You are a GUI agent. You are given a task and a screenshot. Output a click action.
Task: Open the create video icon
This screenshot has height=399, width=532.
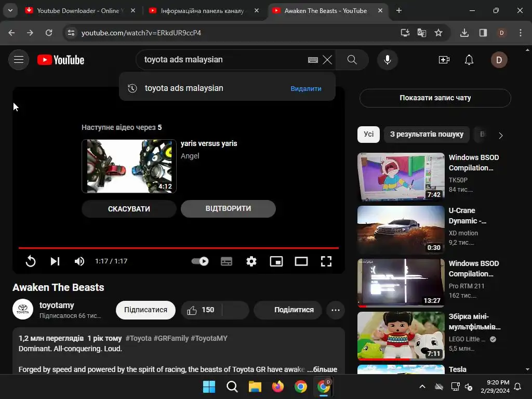point(444,60)
